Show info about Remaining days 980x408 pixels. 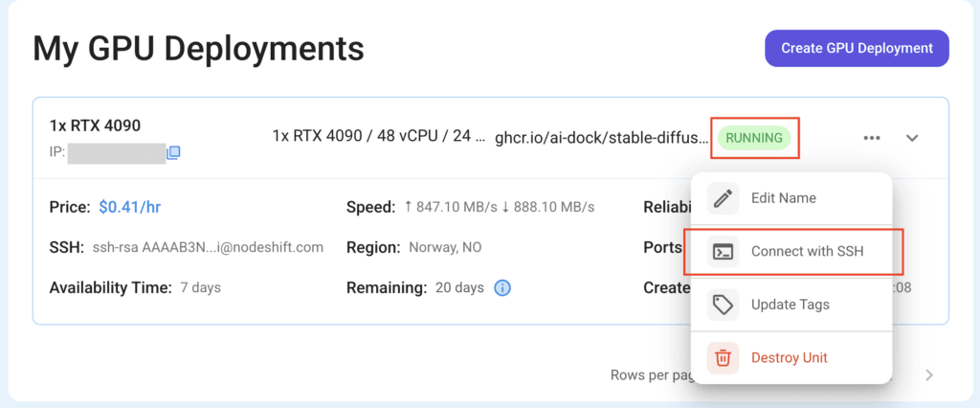point(502,288)
